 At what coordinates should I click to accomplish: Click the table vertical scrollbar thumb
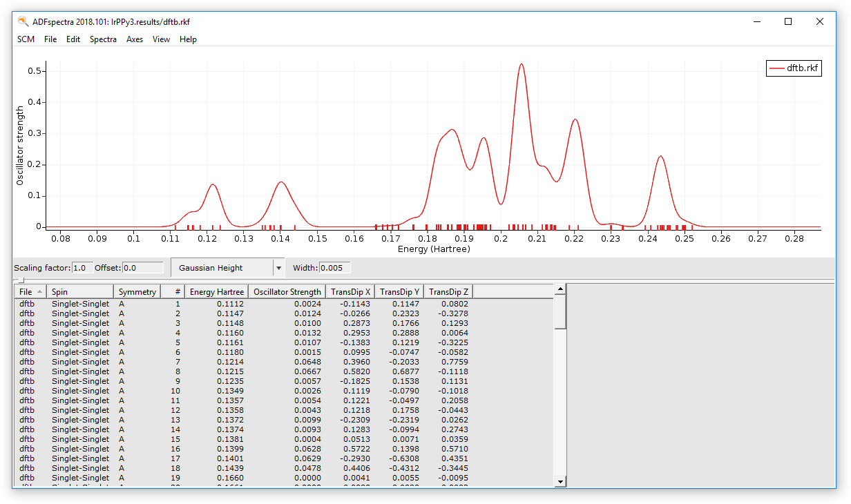click(560, 311)
